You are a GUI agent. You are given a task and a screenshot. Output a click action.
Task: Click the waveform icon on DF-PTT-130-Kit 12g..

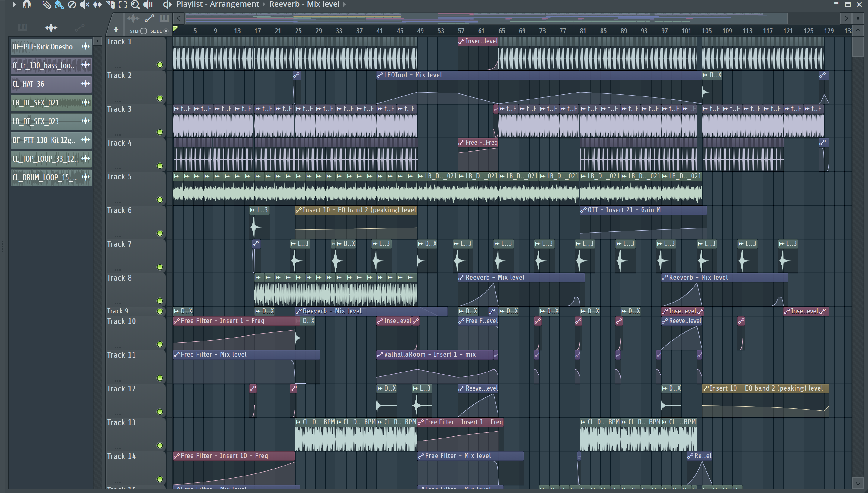pos(86,140)
